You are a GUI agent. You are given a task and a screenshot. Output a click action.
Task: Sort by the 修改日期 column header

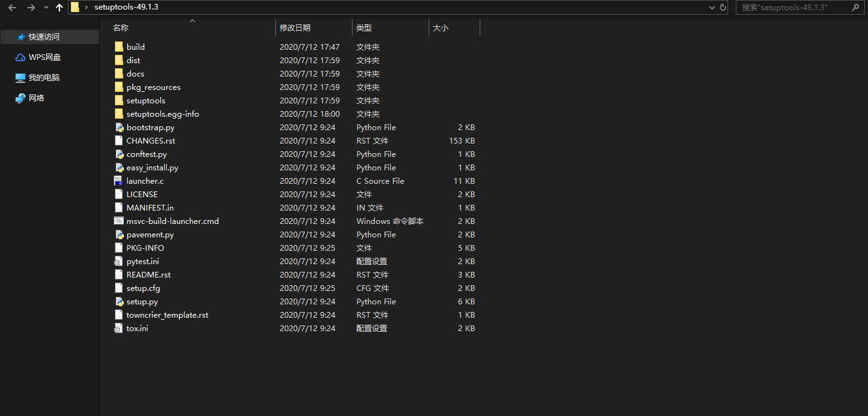[x=295, y=28]
